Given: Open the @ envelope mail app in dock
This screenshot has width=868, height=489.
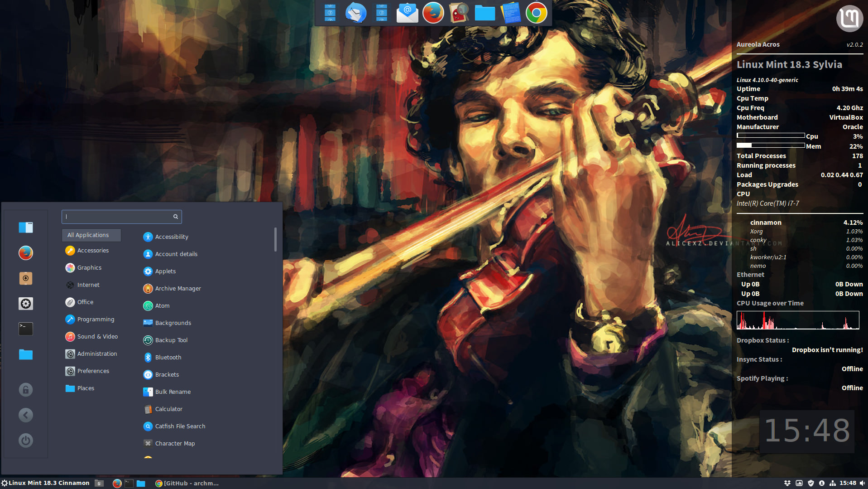Looking at the screenshot, I should (408, 13).
